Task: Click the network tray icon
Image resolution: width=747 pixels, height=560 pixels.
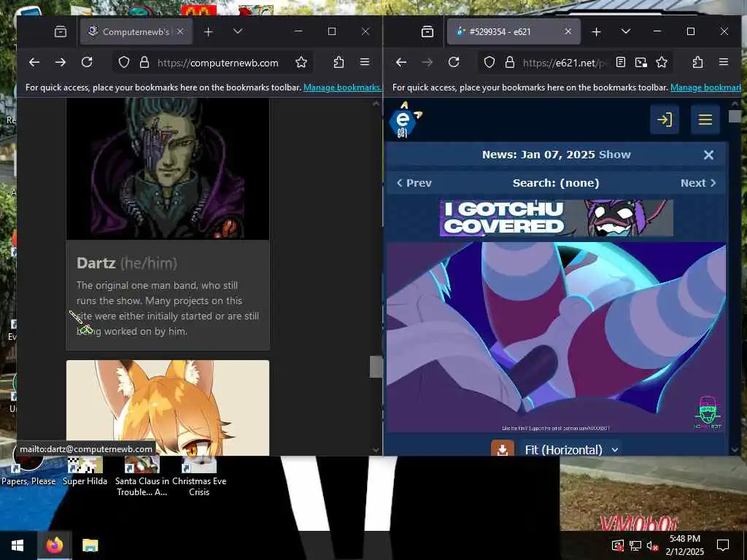Action: [635, 545]
